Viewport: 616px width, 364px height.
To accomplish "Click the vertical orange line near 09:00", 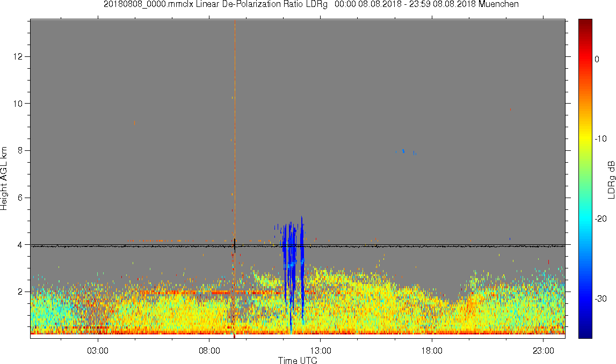I will point(235,129).
